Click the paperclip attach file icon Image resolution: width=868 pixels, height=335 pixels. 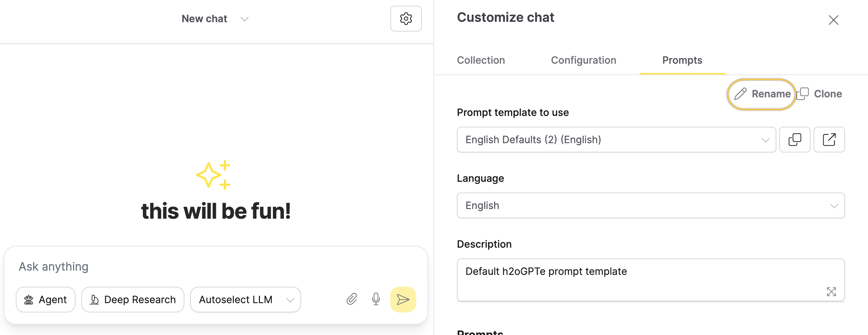(x=352, y=299)
